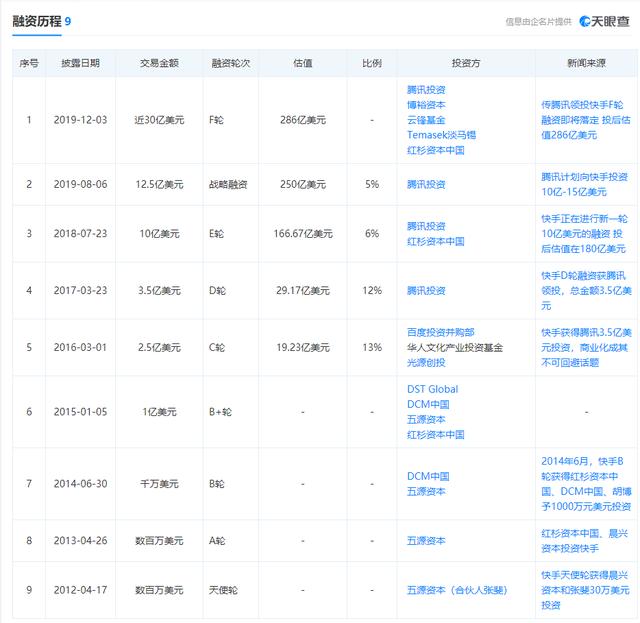This screenshot has height=623, width=640.
Task: Open news link 快手正在进行新一轮10亿美元的融资
Action: tap(584, 234)
